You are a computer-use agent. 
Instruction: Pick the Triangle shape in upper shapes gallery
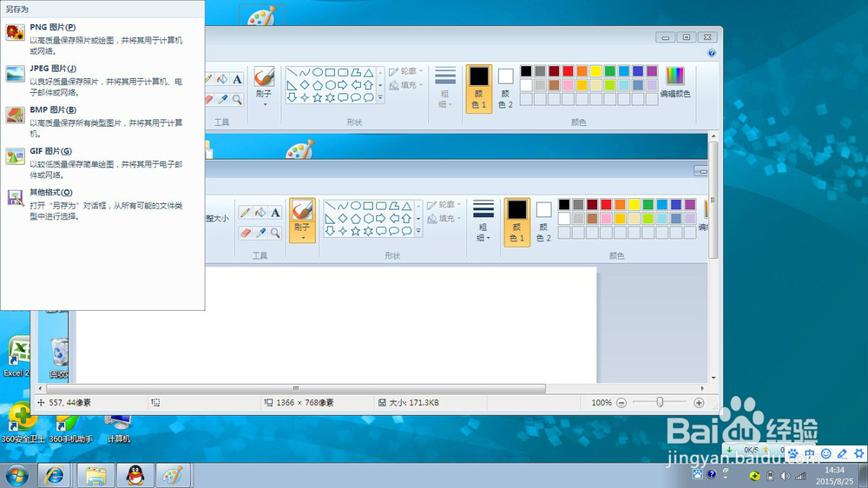368,73
